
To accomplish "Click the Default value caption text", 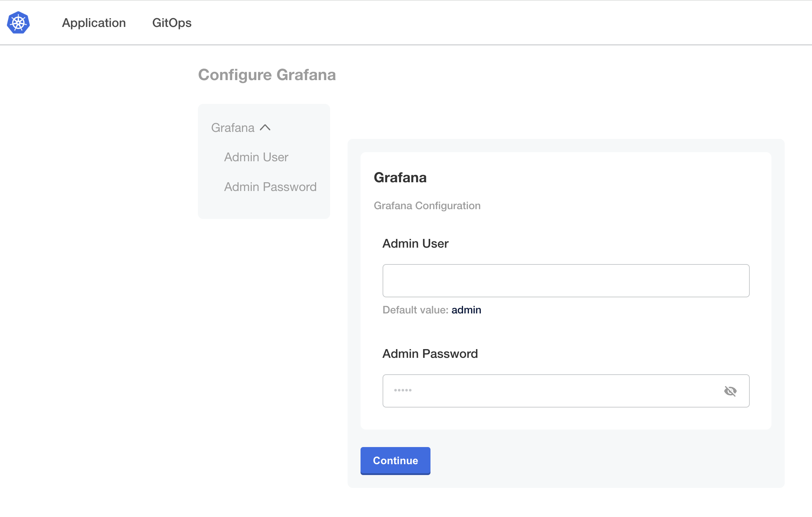I will (x=415, y=310).
